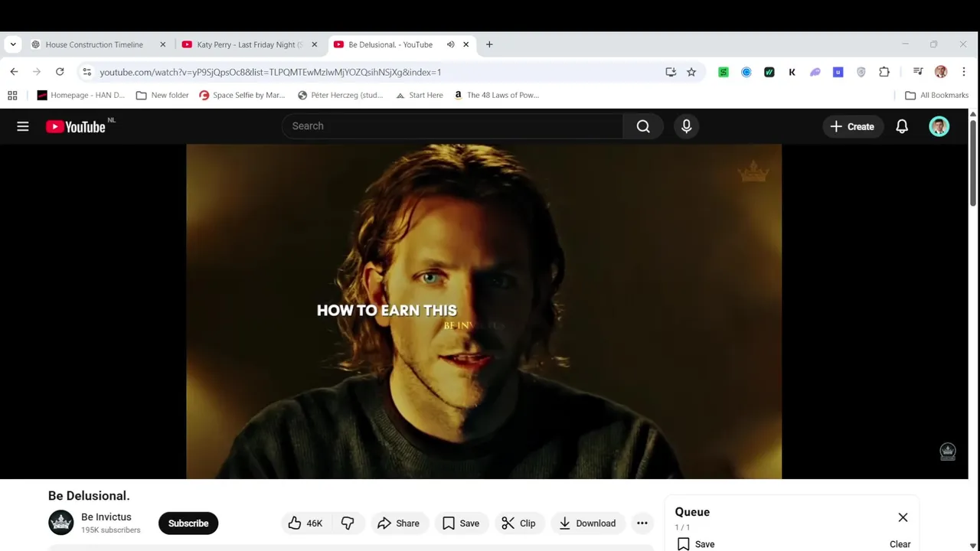Like the video with 46K likes
The height and width of the screenshot is (551, 980).
pos(305,523)
